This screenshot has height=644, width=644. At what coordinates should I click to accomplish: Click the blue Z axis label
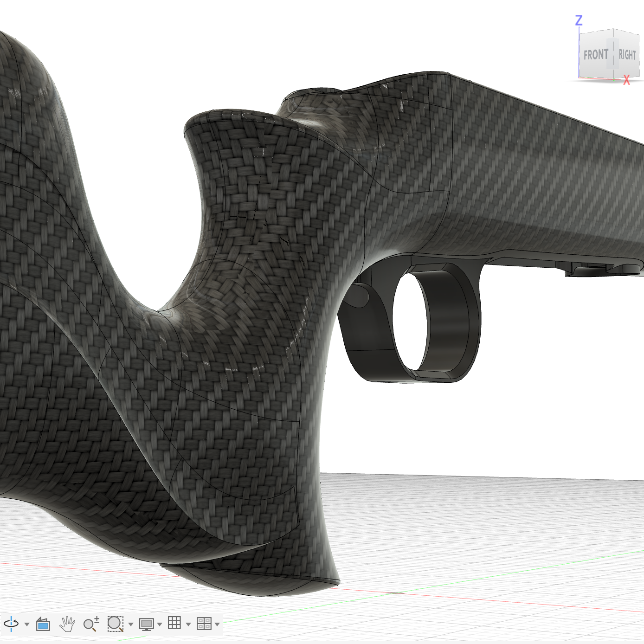(x=579, y=20)
